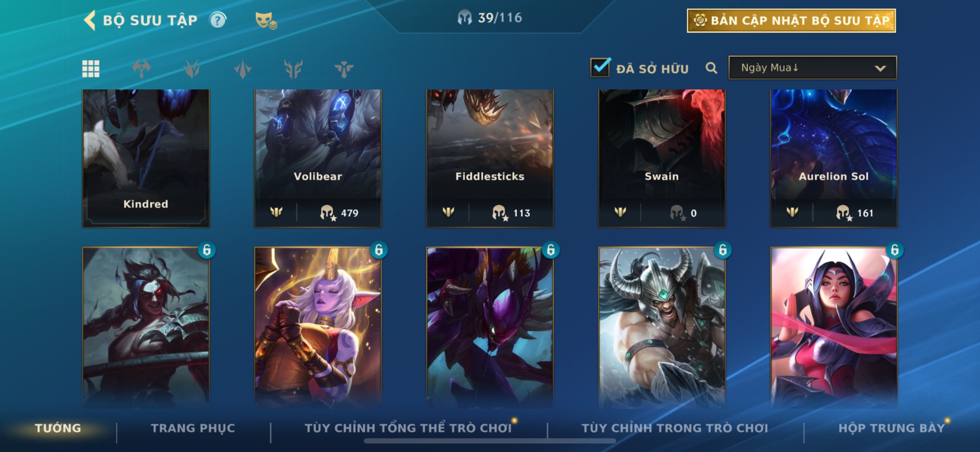The height and width of the screenshot is (452, 980).
Task: Filter by the first role icon
Action: click(x=141, y=69)
